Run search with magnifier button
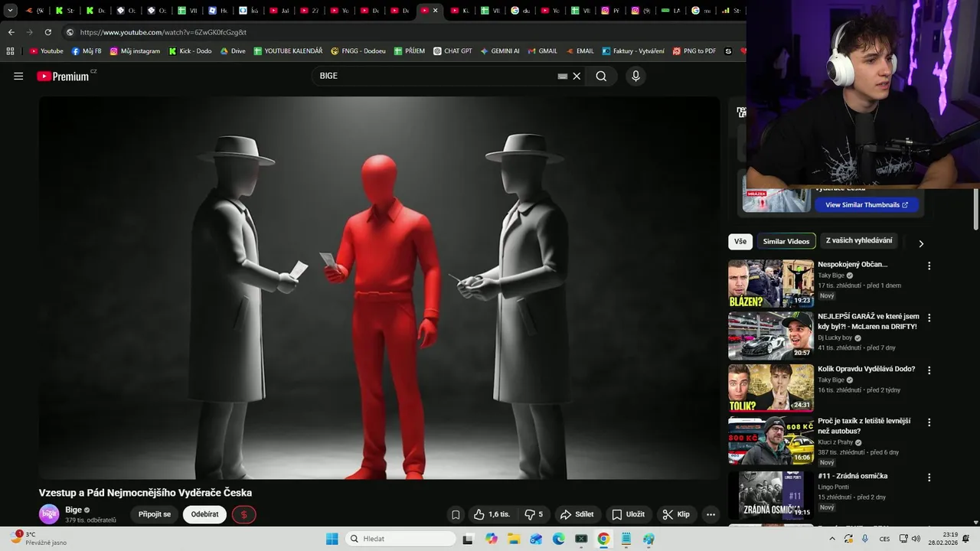The height and width of the screenshot is (551, 980). point(601,76)
